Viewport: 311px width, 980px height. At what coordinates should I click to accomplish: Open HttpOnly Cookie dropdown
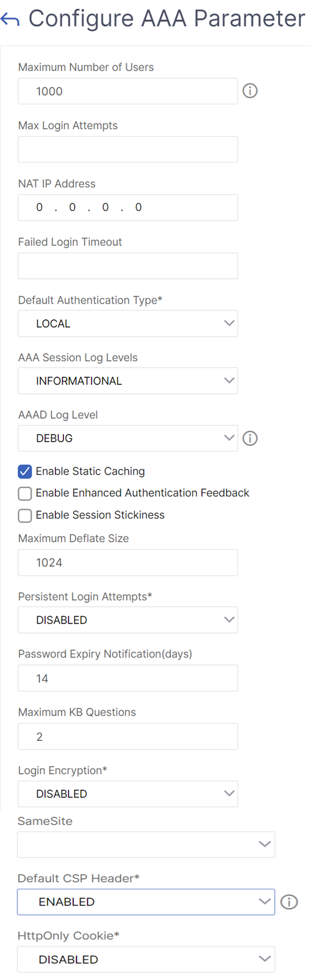[x=146, y=960]
